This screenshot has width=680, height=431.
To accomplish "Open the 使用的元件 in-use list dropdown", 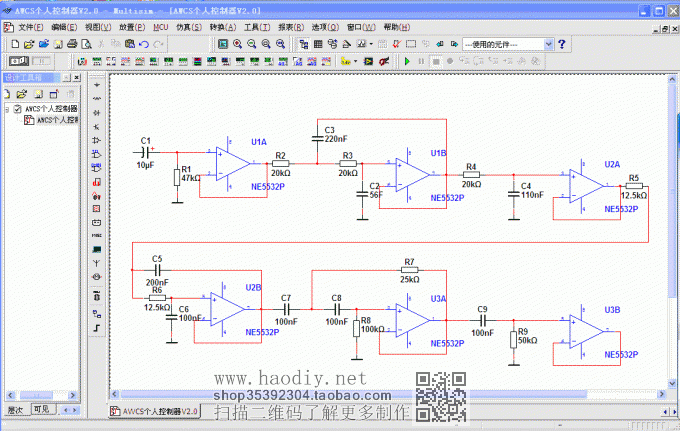I will [548, 45].
